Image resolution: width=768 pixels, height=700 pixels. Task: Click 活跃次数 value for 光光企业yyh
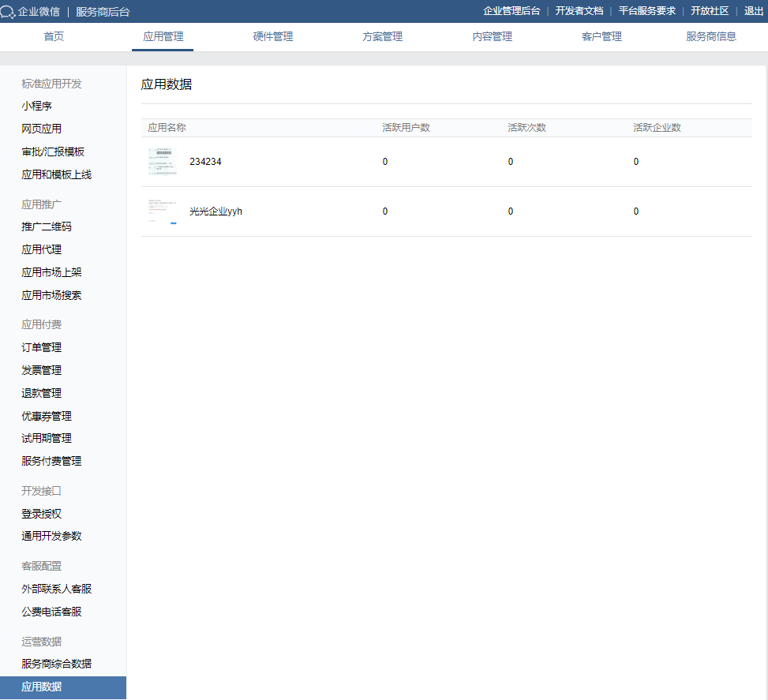511,211
